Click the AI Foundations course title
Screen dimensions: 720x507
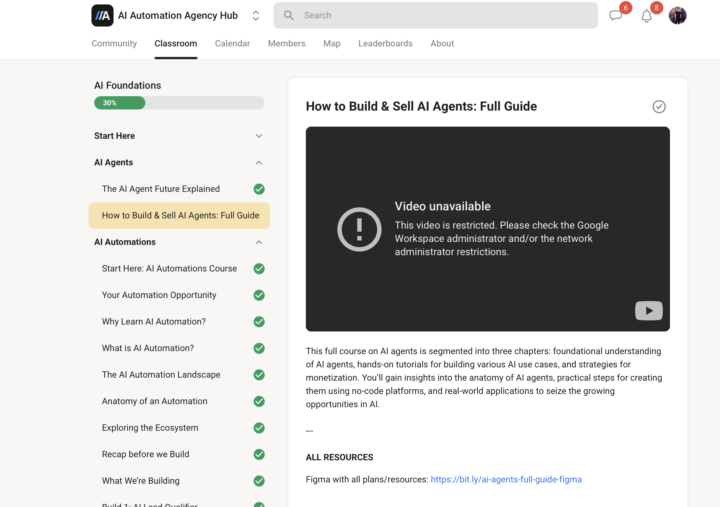coord(128,85)
